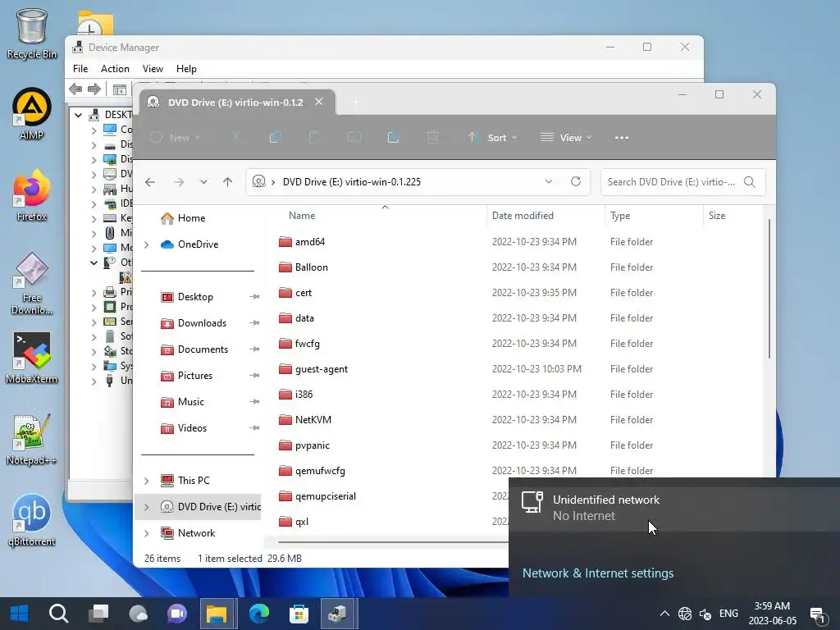Launch MobaXterm desktop shortcut
The width and height of the screenshot is (840, 630).
tap(32, 358)
